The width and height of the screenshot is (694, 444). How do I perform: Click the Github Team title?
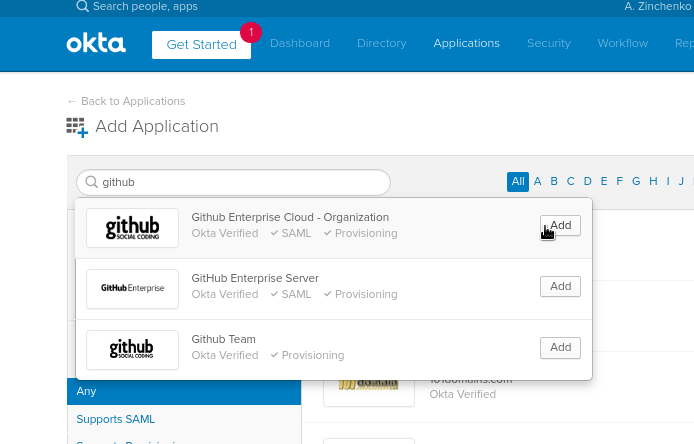pyautogui.click(x=224, y=339)
